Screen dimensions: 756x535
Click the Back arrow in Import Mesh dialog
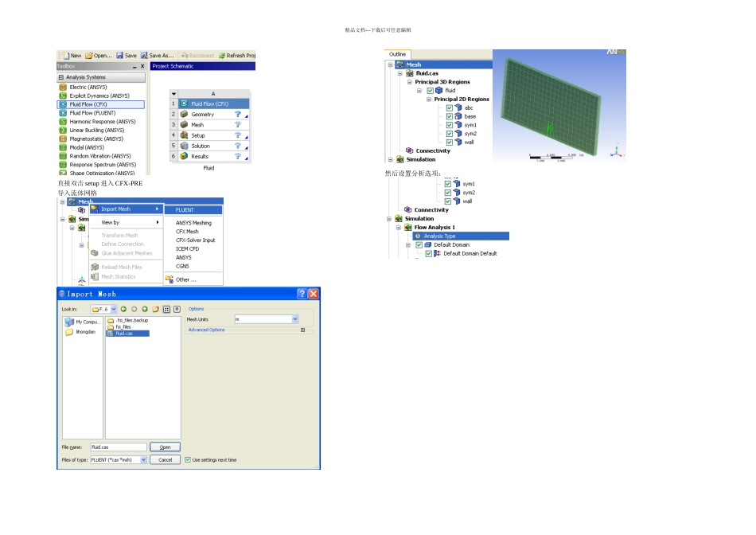tap(123, 309)
